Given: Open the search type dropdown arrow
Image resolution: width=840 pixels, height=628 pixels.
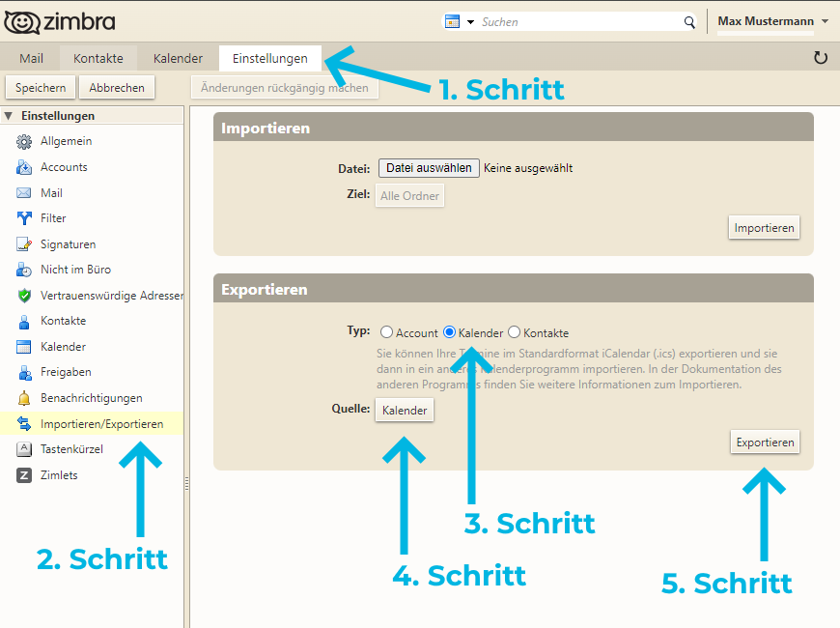Looking at the screenshot, I should (470, 22).
